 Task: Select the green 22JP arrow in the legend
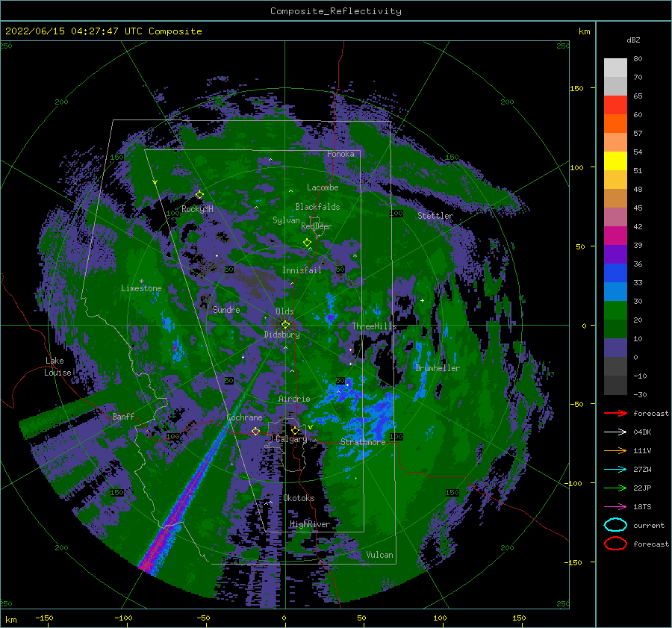[x=615, y=488]
